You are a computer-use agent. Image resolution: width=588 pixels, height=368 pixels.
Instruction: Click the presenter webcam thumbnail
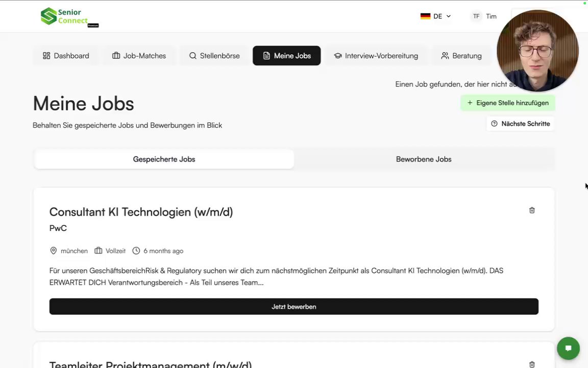pyautogui.click(x=537, y=50)
